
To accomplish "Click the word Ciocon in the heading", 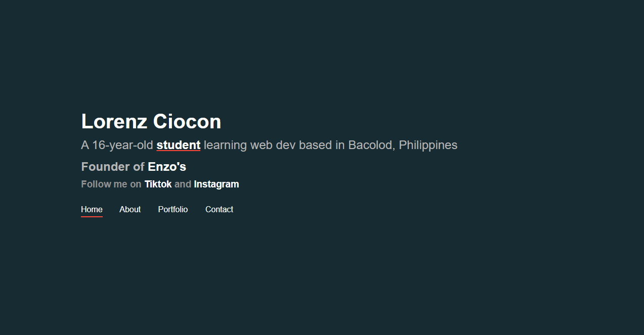I will pos(187,122).
